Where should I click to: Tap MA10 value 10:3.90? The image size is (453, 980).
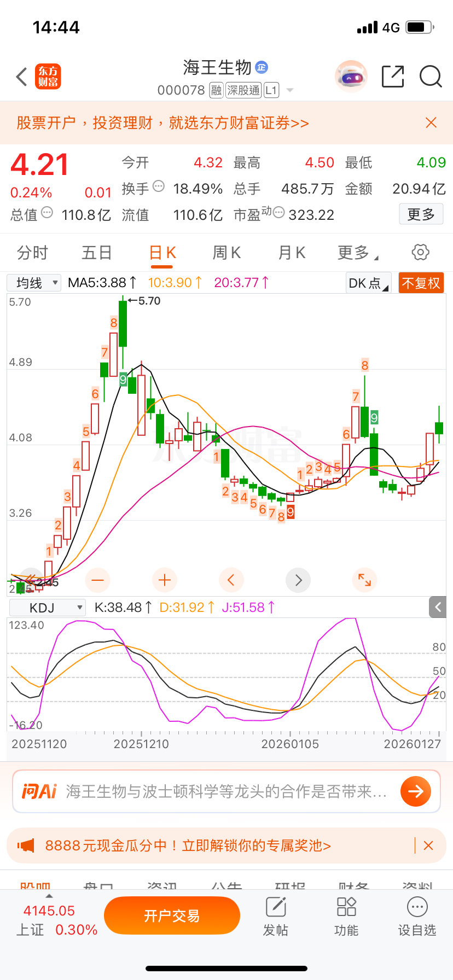point(175,283)
